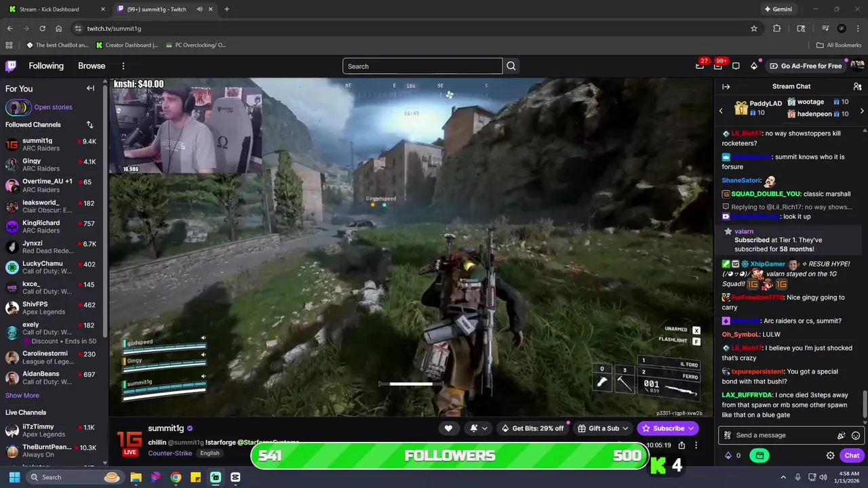Viewport: 868px width, 488px height.
Task: Open summit1g channel avatar in stream info
Action: pyautogui.click(x=130, y=443)
